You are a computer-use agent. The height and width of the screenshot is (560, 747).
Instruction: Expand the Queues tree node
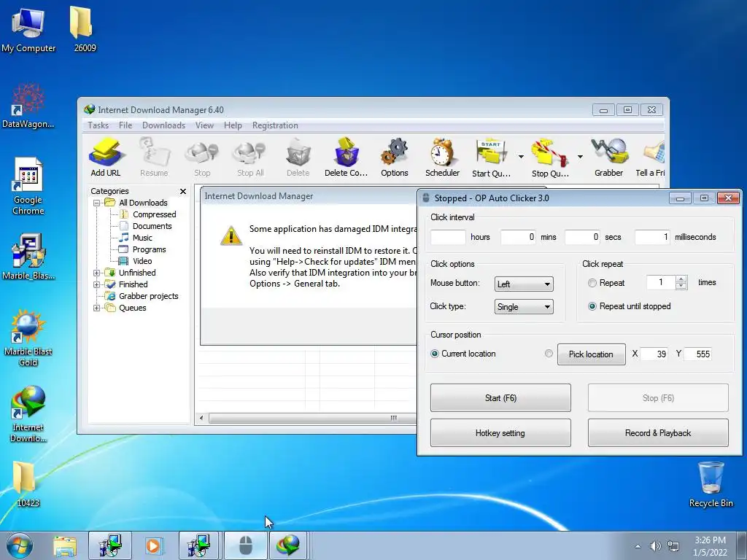[x=97, y=308]
